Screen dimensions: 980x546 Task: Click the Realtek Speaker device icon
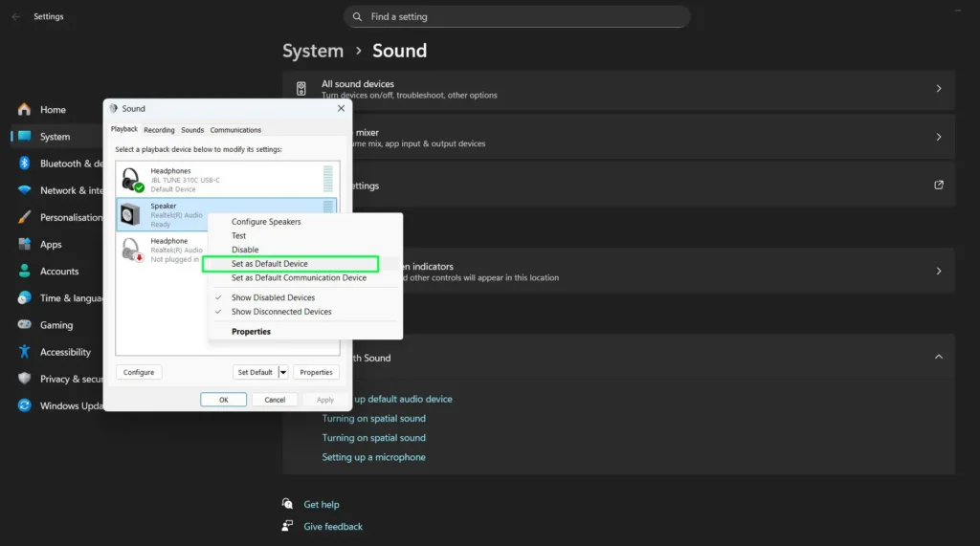pyautogui.click(x=130, y=214)
